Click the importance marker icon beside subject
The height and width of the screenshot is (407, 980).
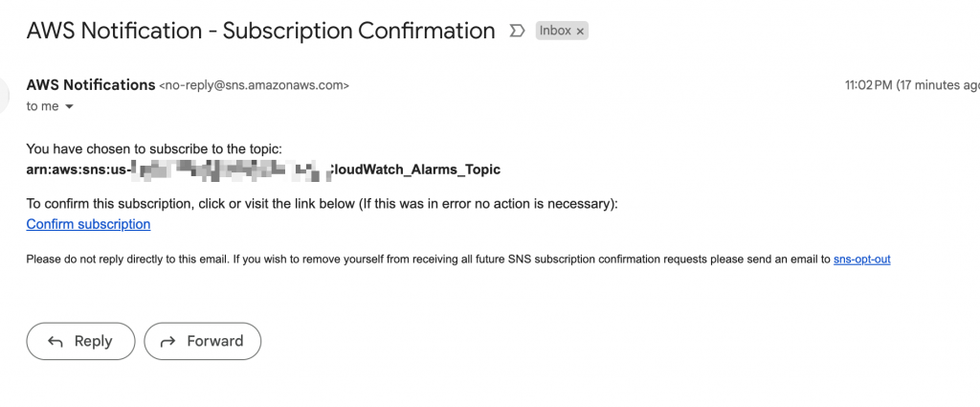click(x=517, y=31)
